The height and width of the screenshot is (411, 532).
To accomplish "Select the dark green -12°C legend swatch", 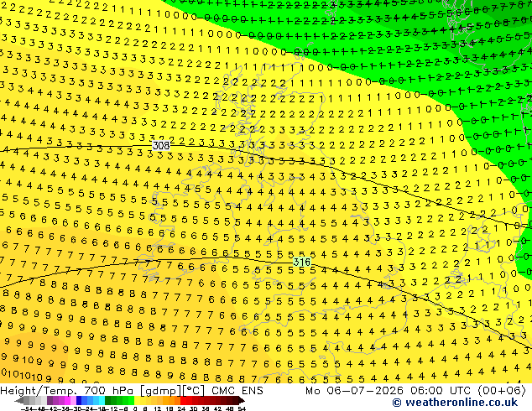I will tap(108, 400).
